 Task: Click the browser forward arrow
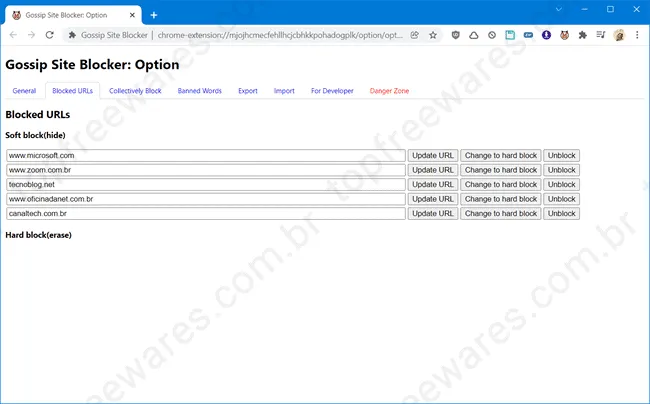pyautogui.click(x=32, y=35)
